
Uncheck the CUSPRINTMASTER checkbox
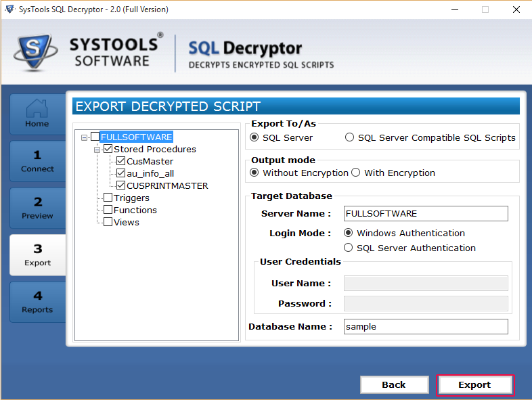[x=120, y=185]
